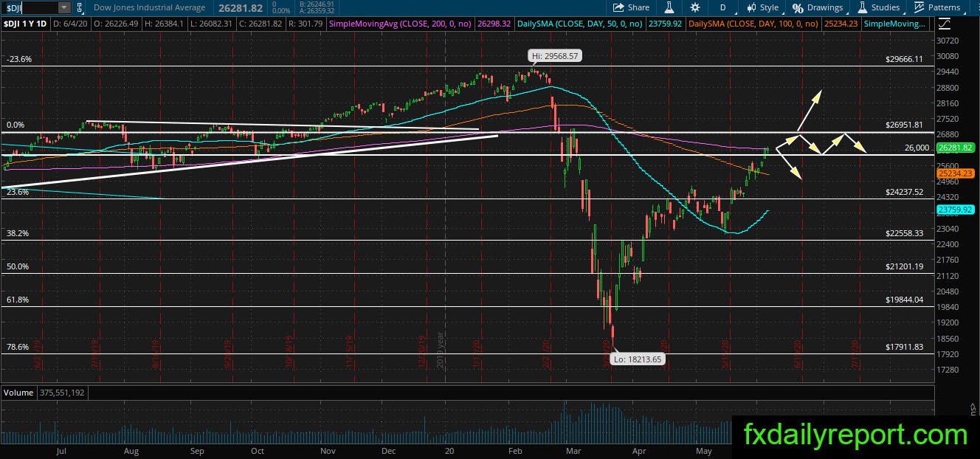Click the 23759.92 value in the study header
The height and width of the screenshot is (459, 980).
(666, 24)
